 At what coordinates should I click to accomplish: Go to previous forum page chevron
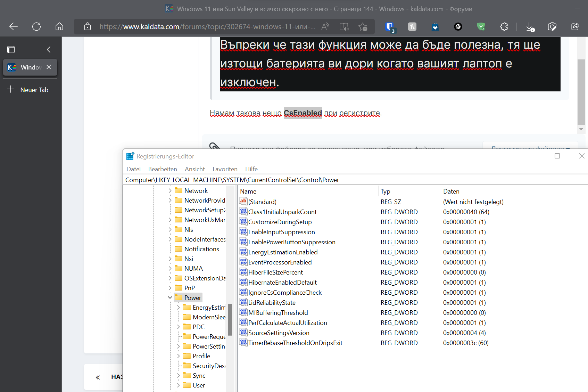(98, 377)
